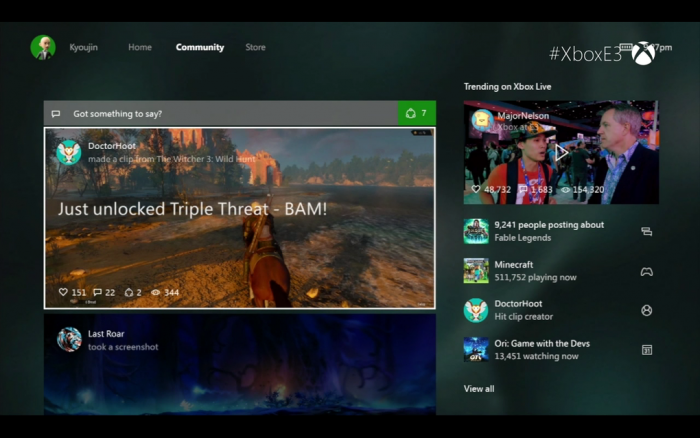This screenshot has height=438, width=700.
Task: Like the MajorNelson trending video
Action: coord(477,189)
